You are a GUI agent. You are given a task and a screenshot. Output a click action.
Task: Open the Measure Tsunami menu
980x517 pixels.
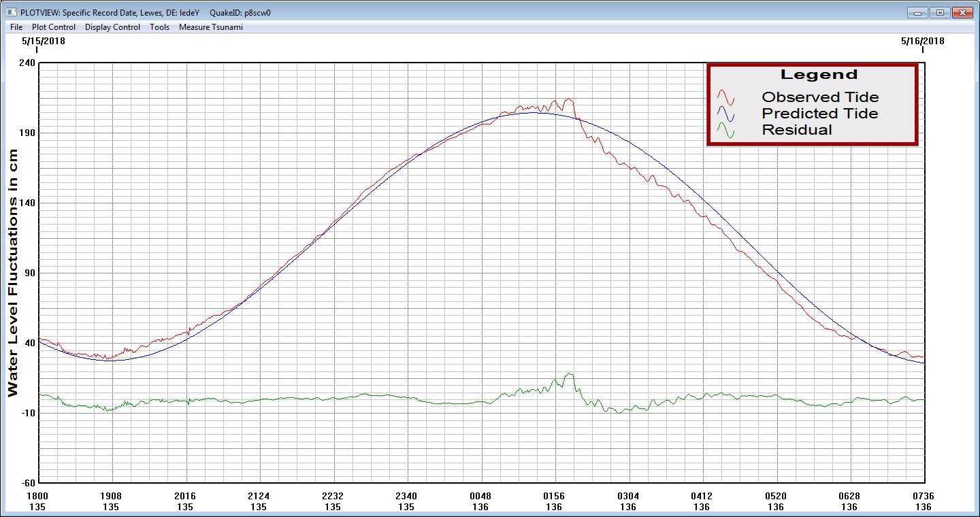pos(210,27)
